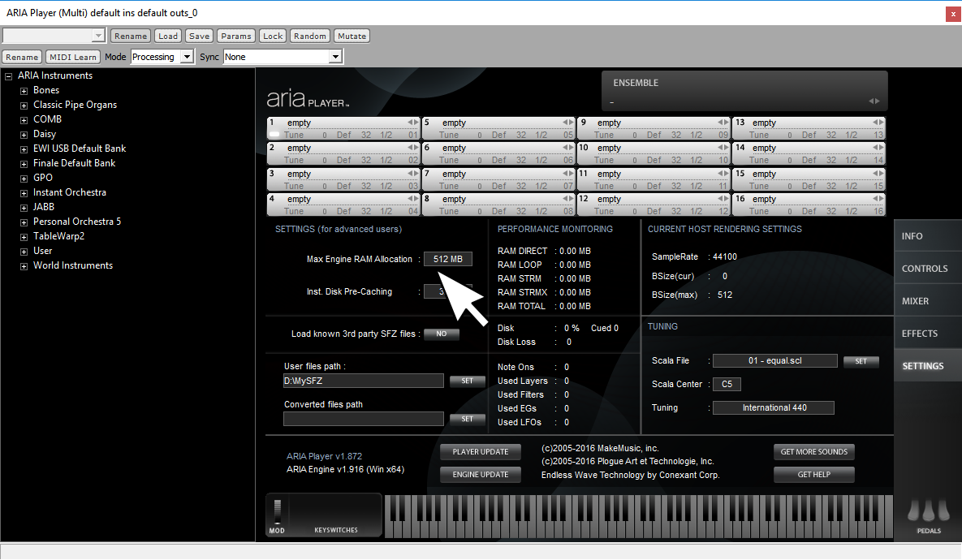Viewport: 962px width, 560px height.
Task: Click the aria Player logo
Action: (x=308, y=99)
